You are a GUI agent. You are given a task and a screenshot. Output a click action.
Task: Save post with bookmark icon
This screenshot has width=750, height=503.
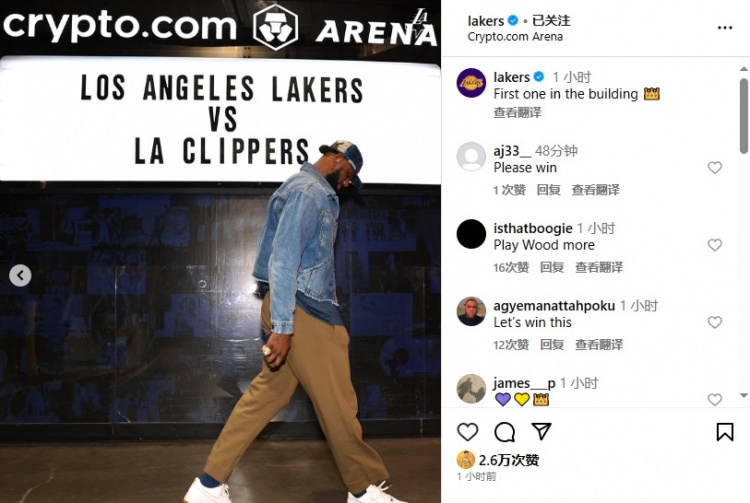tap(725, 432)
